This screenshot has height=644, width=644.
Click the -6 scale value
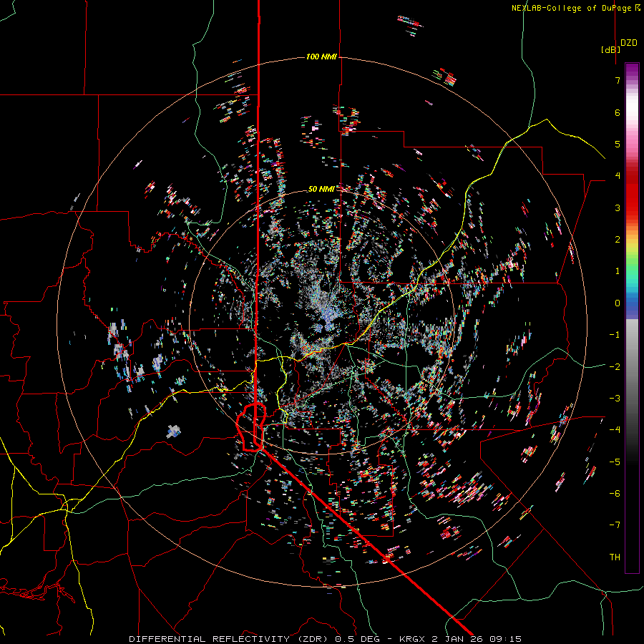(615, 494)
